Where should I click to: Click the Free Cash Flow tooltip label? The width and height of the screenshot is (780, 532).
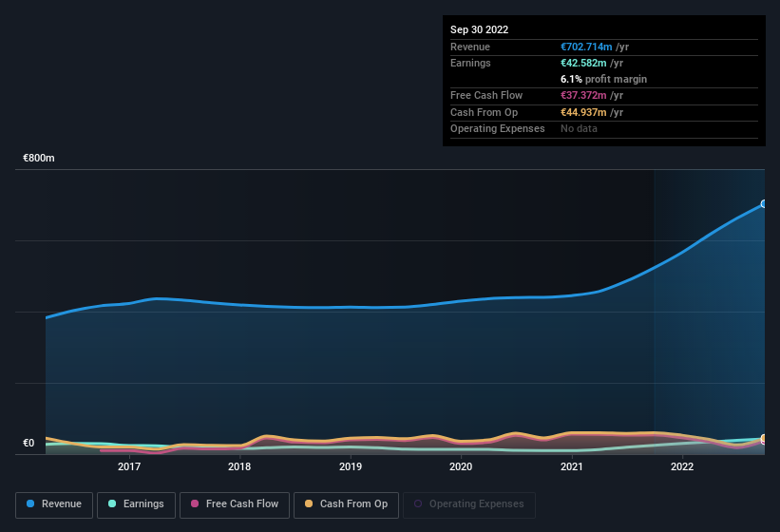pyautogui.click(x=486, y=95)
